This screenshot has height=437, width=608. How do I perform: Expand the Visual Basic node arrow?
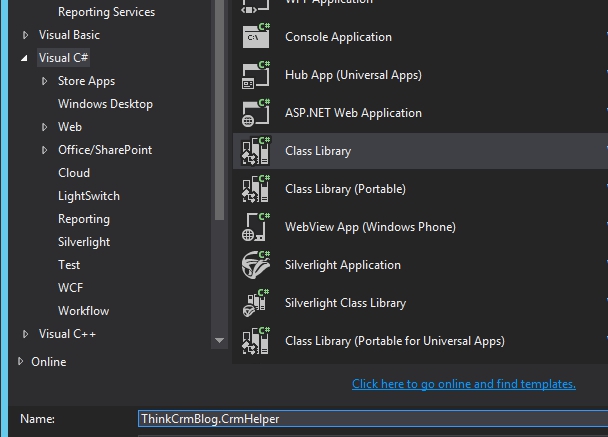click(x=25, y=35)
